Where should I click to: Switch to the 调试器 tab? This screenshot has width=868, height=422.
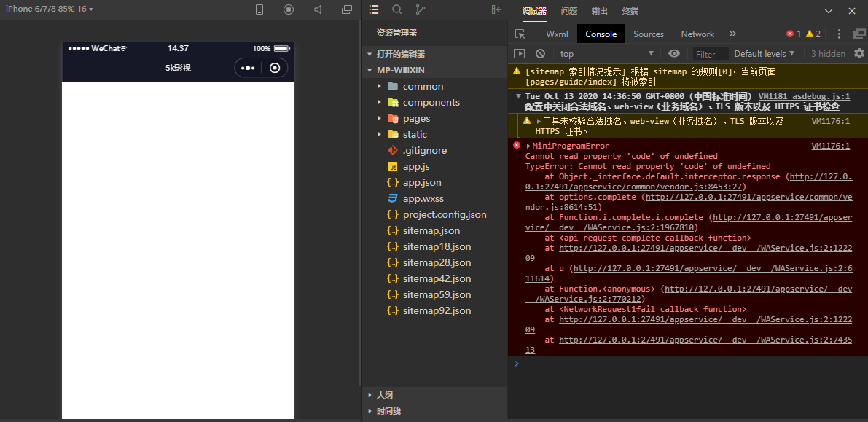534,11
